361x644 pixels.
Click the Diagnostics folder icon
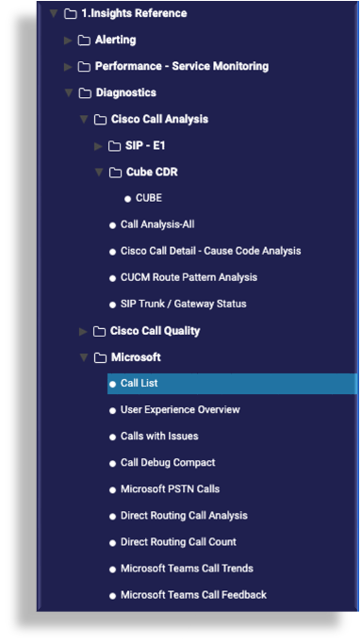click(x=85, y=93)
